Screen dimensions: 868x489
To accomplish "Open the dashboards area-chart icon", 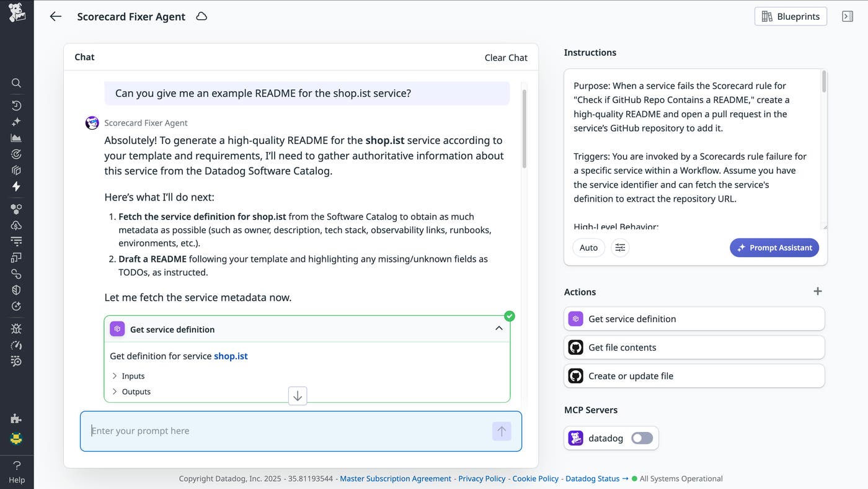I will (17, 138).
